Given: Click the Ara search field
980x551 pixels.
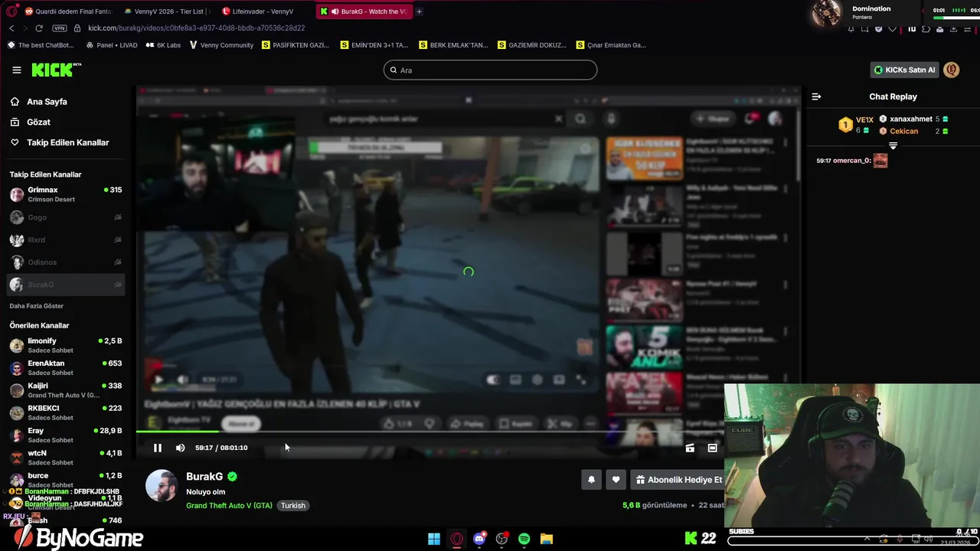Looking at the screenshot, I should [490, 70].
